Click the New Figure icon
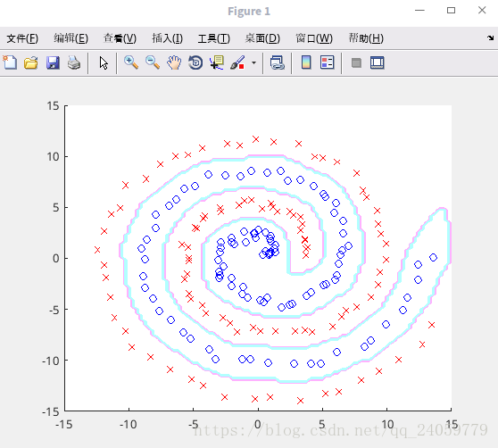 pos(10,62)
